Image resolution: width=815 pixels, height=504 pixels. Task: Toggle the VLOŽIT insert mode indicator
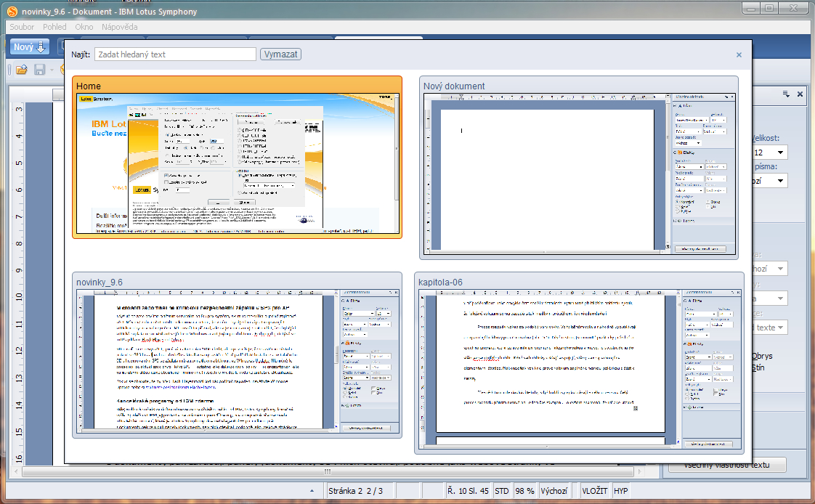595,490
